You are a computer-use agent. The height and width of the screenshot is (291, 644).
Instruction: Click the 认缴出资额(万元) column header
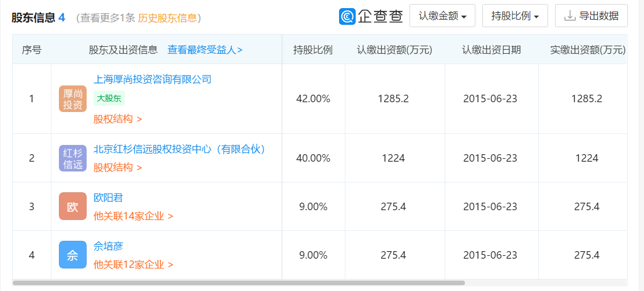pos(394,50)
